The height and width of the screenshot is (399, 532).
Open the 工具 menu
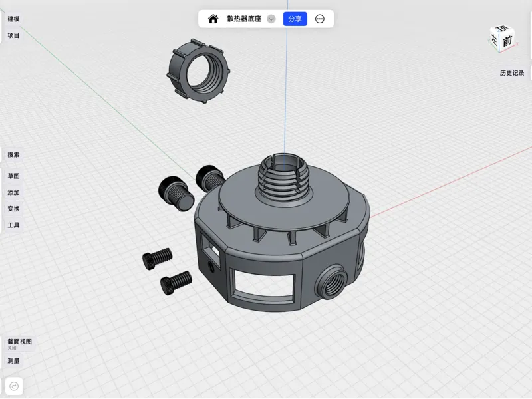(x=13, y=225)
